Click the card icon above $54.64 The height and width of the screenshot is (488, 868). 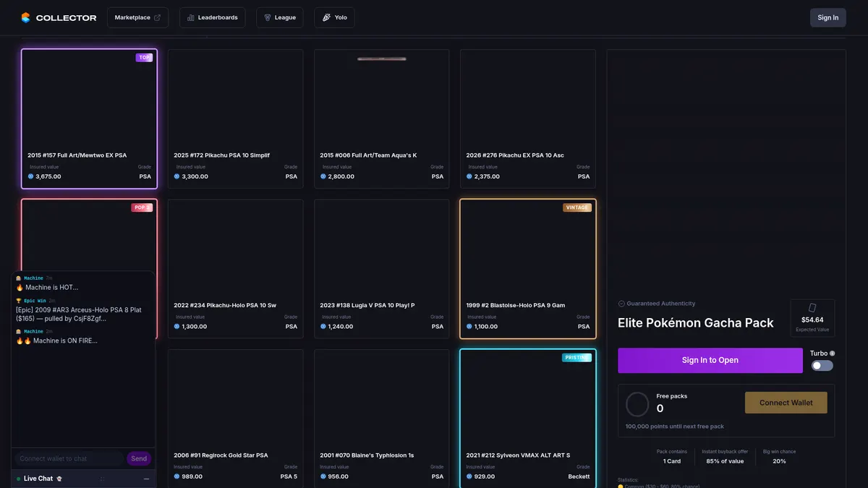[x=812, y=308]
